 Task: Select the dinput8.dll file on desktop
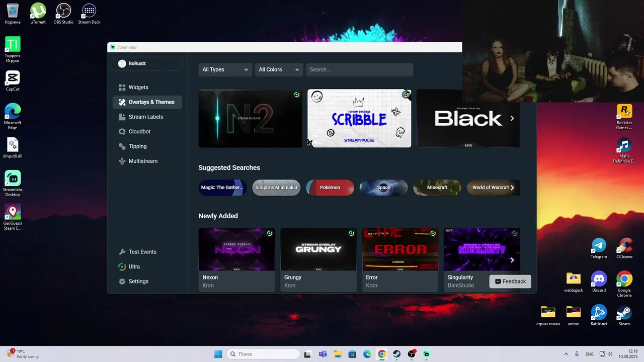click(13, 148)
